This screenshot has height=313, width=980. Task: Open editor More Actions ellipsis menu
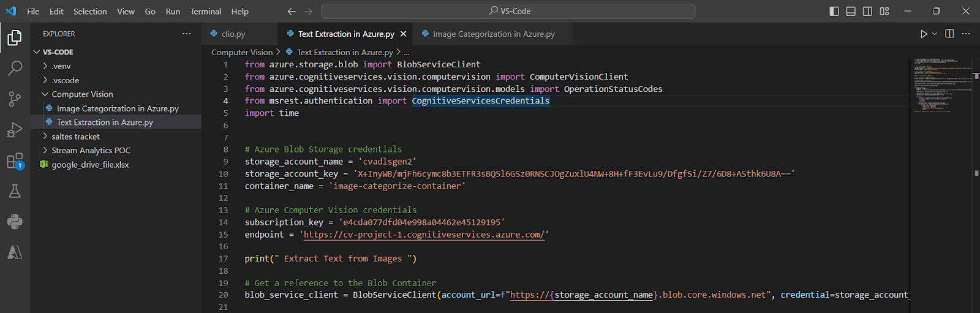tap(966, 34)
